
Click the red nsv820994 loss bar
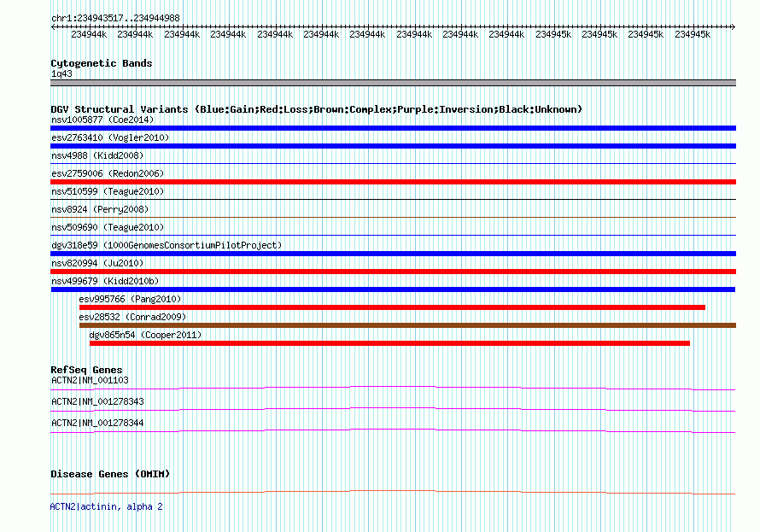(x=393, y=272)
